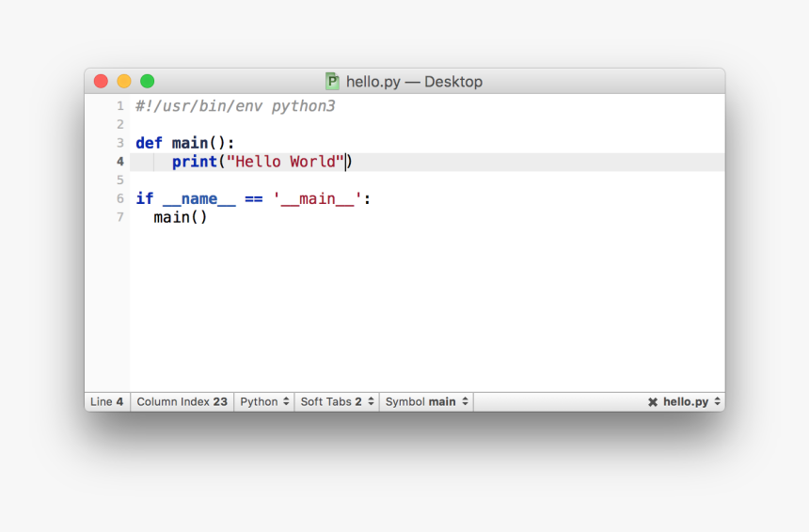Click line number 6 in the gutter

(119, 198)
